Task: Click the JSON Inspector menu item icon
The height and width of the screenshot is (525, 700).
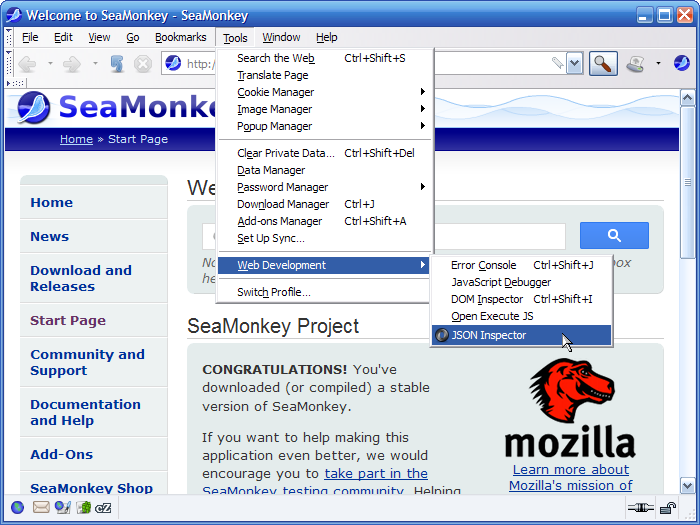Action: coord(442,335)
